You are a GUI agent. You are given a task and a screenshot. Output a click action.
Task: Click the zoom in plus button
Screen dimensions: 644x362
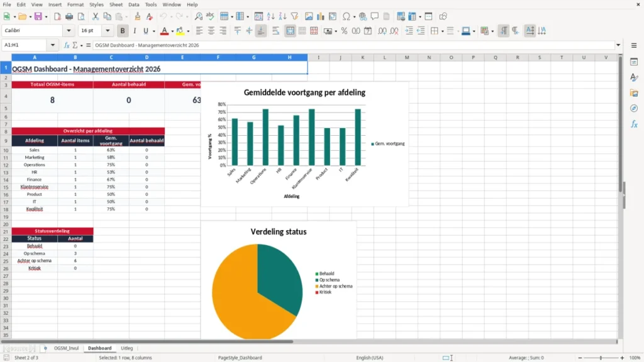coord(622,358)
